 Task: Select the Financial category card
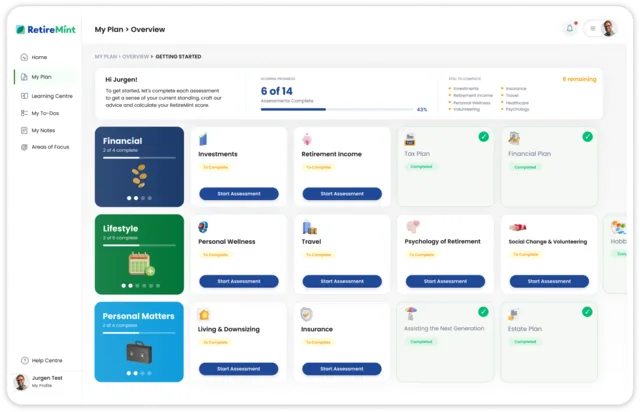[x=139, y=167]
